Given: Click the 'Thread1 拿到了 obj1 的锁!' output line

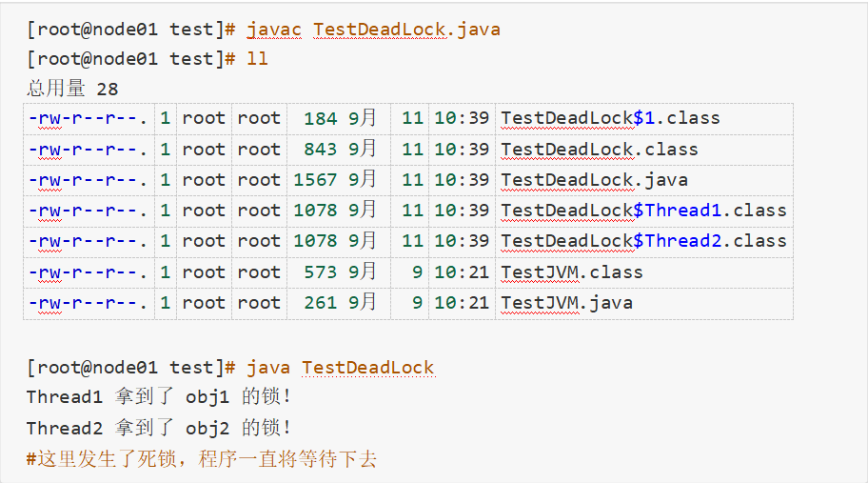Looking at the screenshot, I should click(158, 396).
